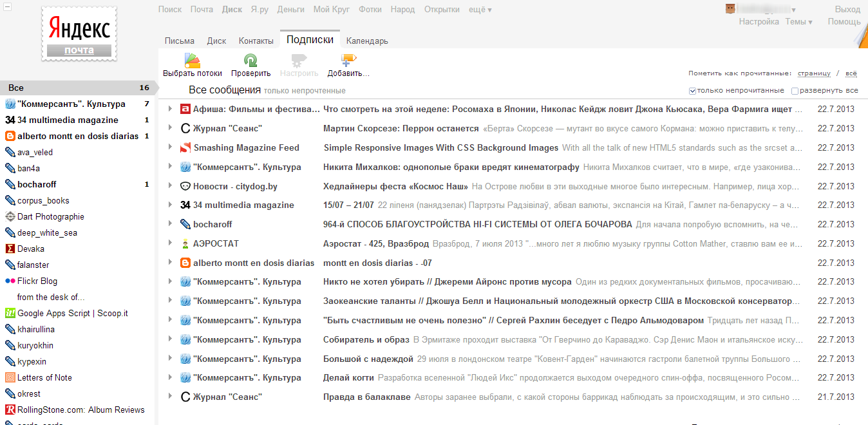Mark 'всё' as read link
The height and width of the screenshot is (425, 868).
(x=851, y=73)
